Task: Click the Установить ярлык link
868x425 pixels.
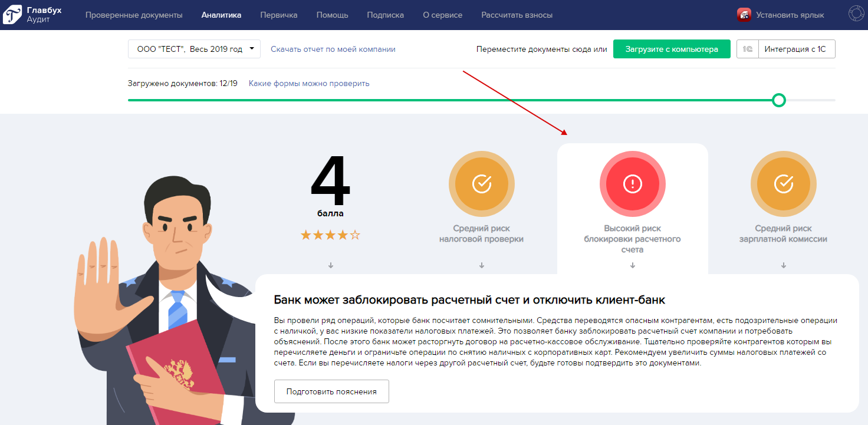Action: tap(790, 15)
